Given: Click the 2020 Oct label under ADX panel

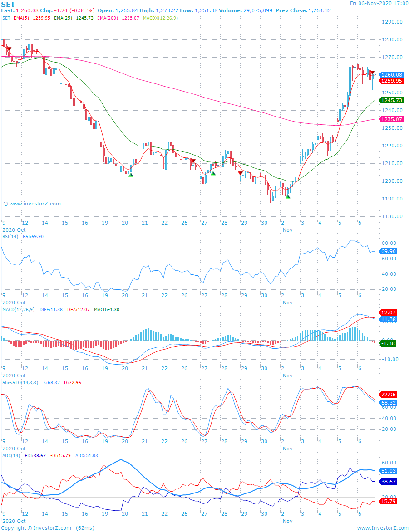Looking at the screenshot, I should (x=14, y=521).
